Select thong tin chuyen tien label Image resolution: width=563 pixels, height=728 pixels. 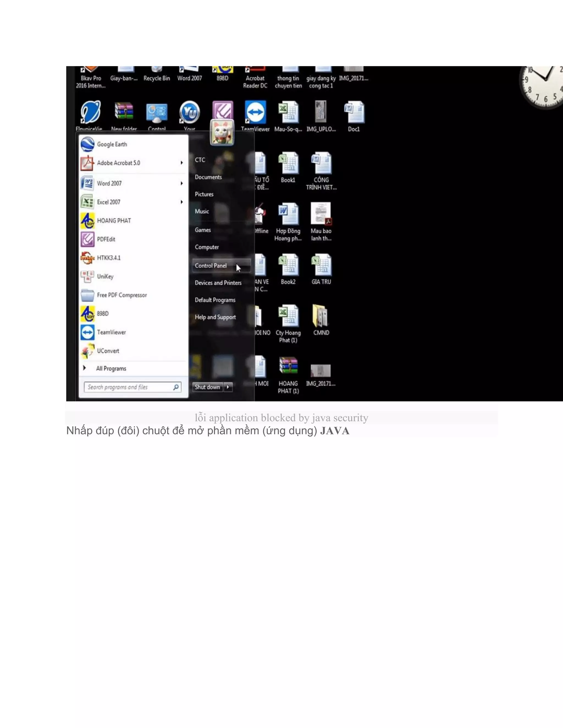pos(288,82)
